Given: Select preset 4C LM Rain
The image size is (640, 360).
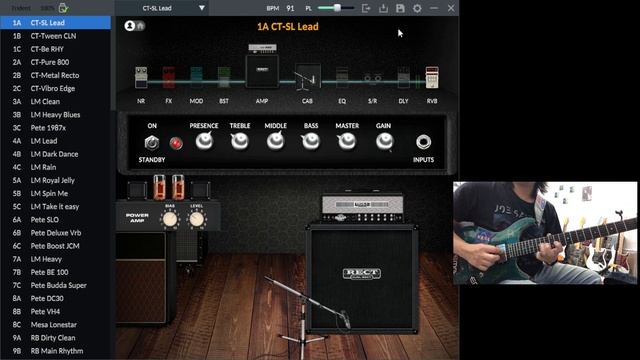Looking at the screenshot, I should (x=56, y=167).
